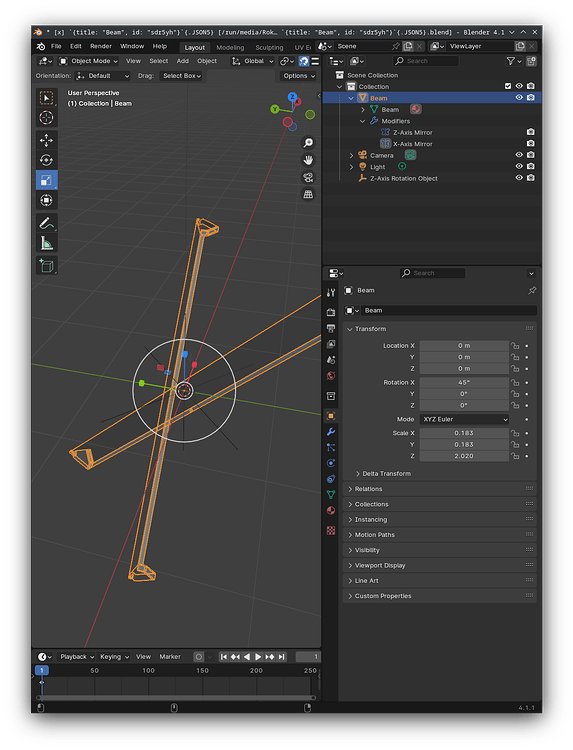Screen dimensions: 573x750
Task: Open rotation Mode XYZ Euler dropdown
Action: 464,419
